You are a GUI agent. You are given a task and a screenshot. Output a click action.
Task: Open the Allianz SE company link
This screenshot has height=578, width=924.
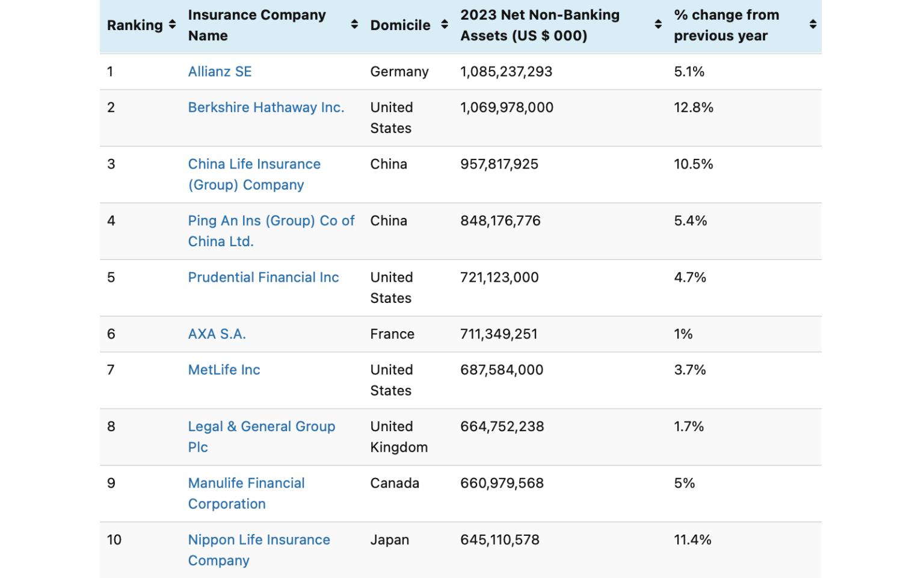coord(220,71)
